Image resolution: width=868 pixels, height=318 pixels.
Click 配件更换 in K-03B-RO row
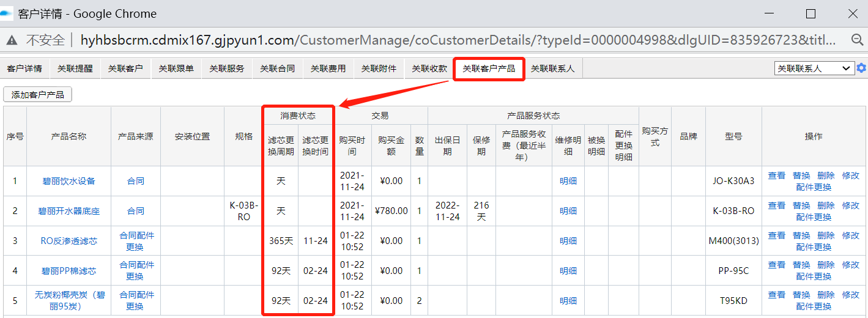click(814, 217)
